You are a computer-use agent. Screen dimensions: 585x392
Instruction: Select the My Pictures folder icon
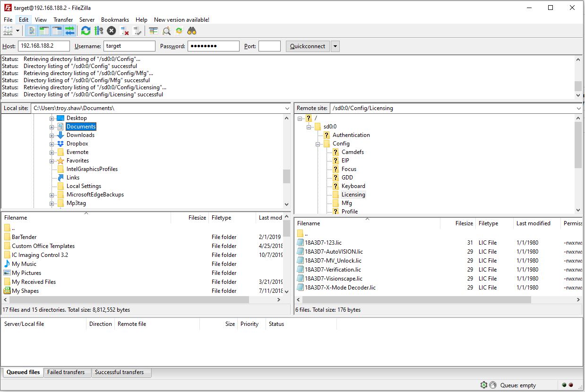coord(7,273)
